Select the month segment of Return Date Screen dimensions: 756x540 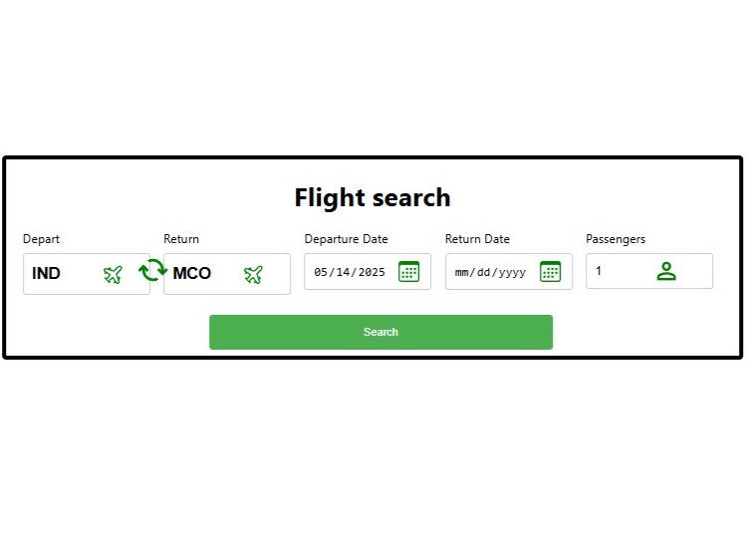click(x=462, y=272)
